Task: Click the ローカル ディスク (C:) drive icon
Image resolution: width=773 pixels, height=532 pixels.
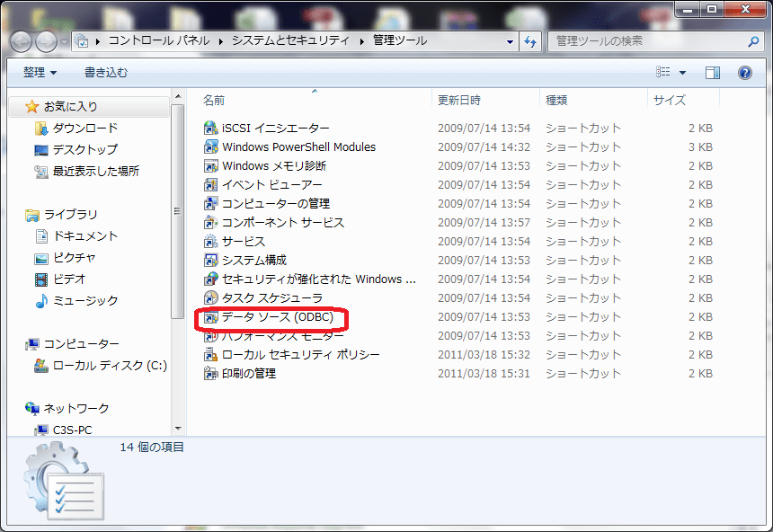Action: pos(41,366)
